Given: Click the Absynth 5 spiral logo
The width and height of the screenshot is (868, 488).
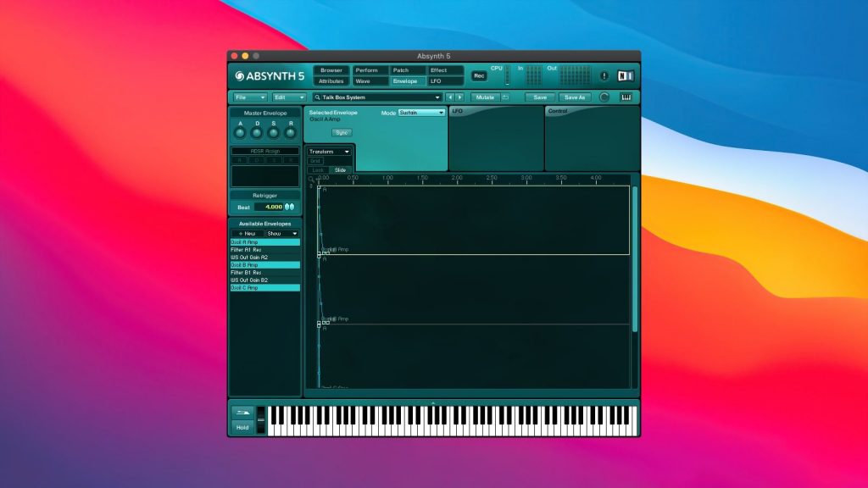Looking at the screenshot, I should (x=240, y=75).
